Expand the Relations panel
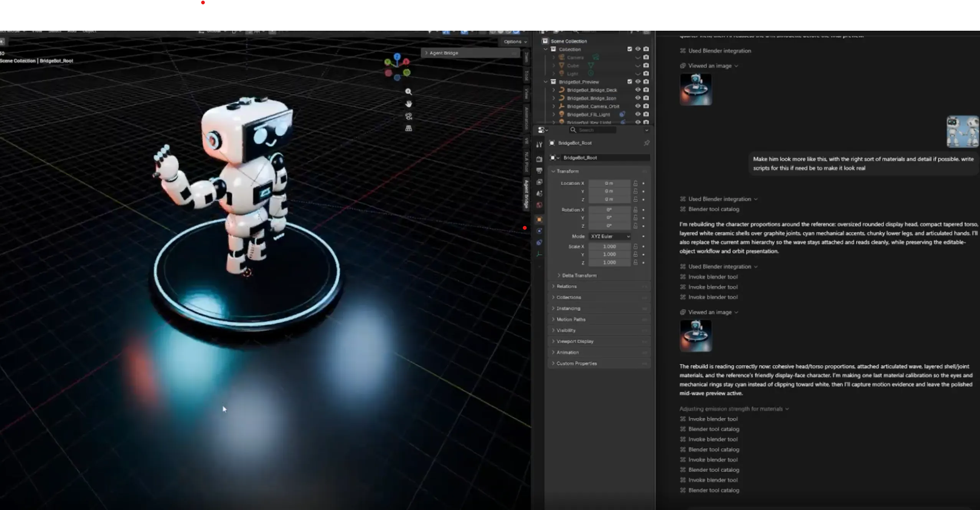 coord(599,286)
